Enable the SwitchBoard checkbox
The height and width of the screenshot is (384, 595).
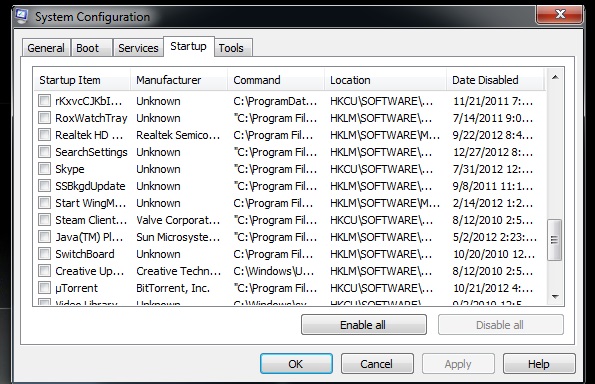44,254
